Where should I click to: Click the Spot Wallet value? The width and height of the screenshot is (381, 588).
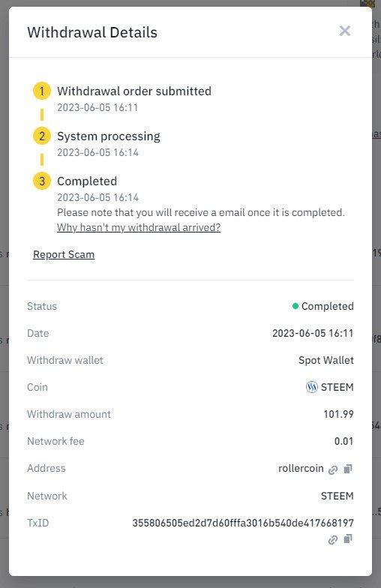tap(326, 360)
